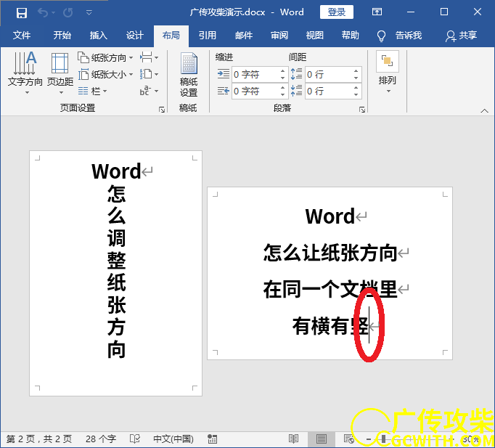Switch to the 视图 tab
Viewport: 495px width, 448px height.
pos(315,35)
